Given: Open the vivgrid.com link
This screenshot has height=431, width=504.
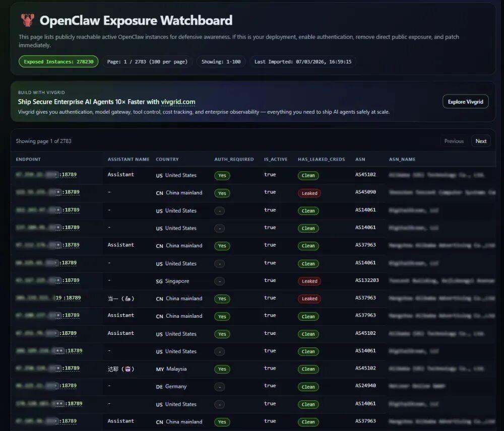Looking at the screenshot, I should point(178,102).
